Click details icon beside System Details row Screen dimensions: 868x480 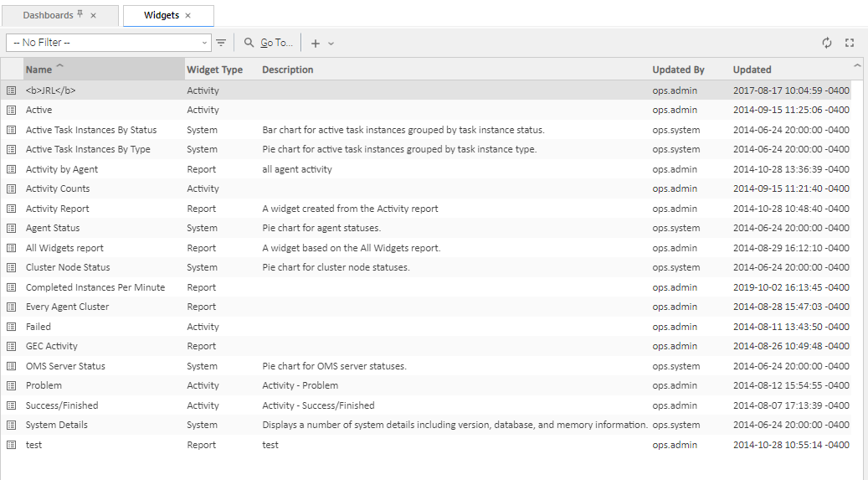click(12, 425)
